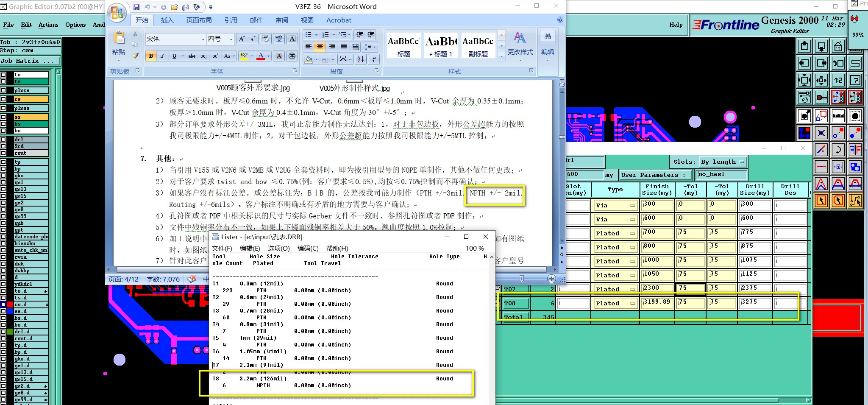Image resolution: width=868 pixels, height=405 pixels.
Task: Expand the font group dialog launcher
Action: (295, 71)
